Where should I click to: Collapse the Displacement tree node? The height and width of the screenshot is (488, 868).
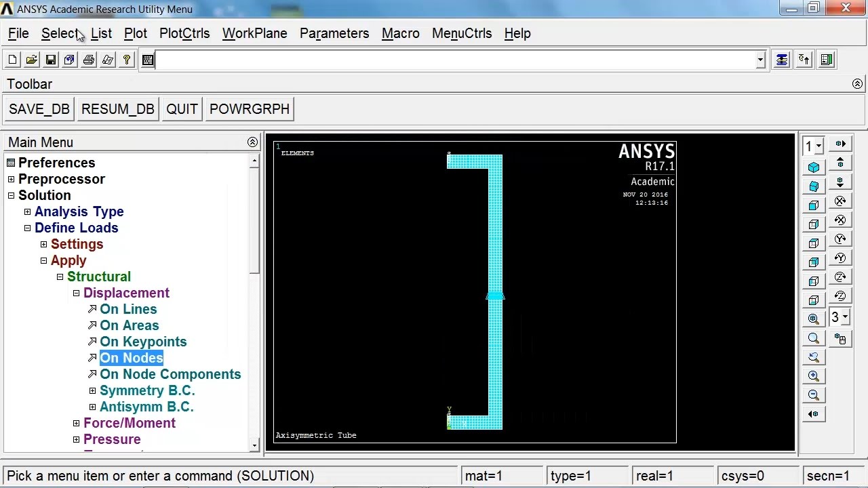(x=76, y=293)
